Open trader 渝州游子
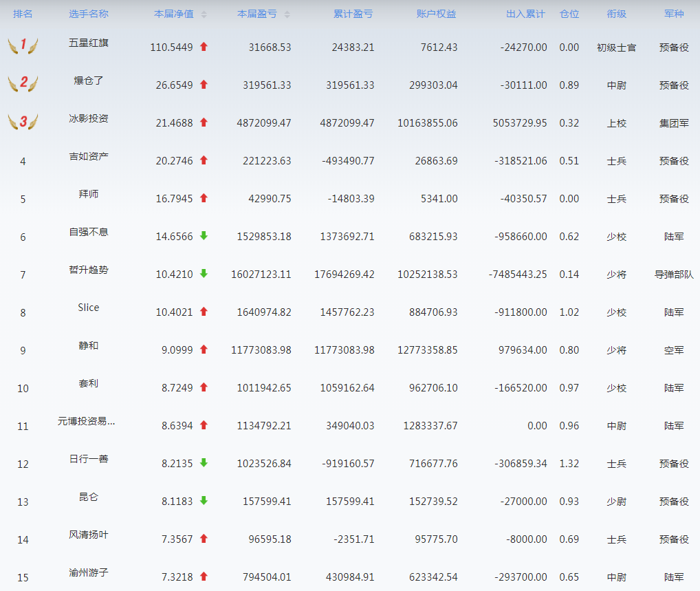700x591 pixels. tap(89, 572)
